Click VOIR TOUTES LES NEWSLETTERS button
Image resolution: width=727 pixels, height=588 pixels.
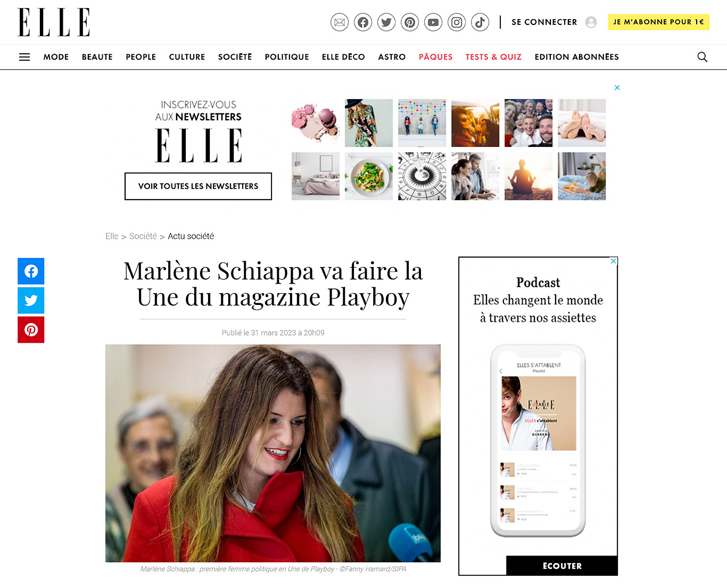click(198, 186)
